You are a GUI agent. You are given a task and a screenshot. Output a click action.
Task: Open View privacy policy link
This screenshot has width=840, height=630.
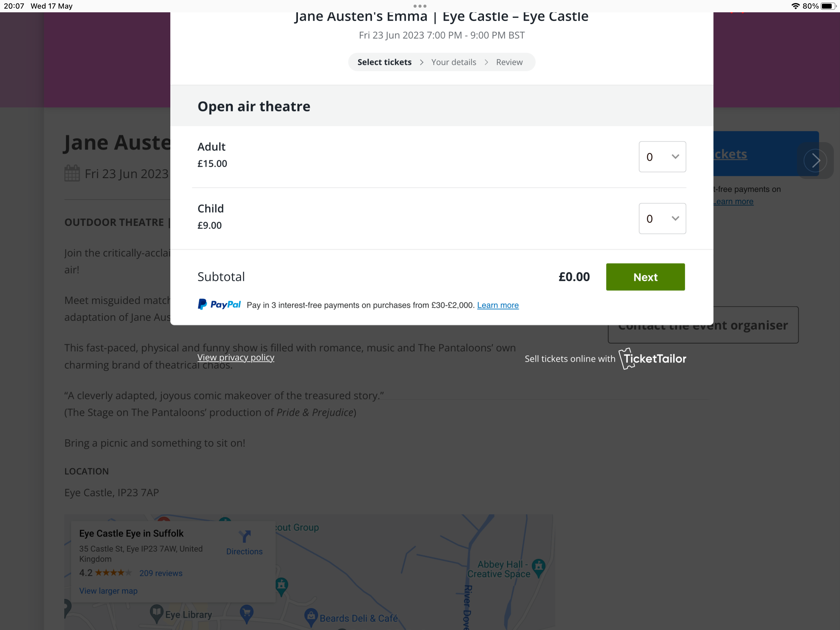236,357
